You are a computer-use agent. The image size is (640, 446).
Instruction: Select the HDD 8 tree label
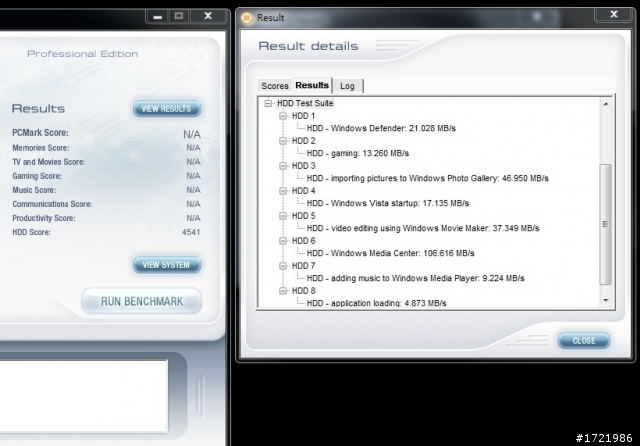[x=303, y=291]
